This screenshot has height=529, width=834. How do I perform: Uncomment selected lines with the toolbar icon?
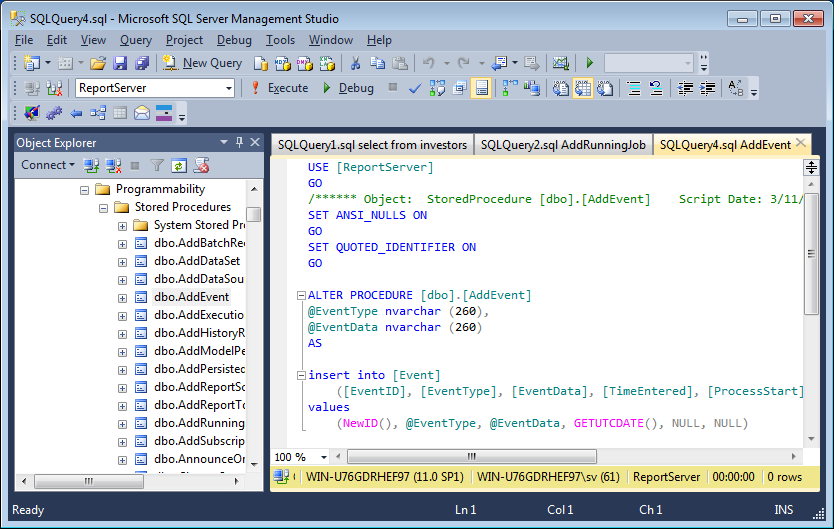(x=656, y=88)
